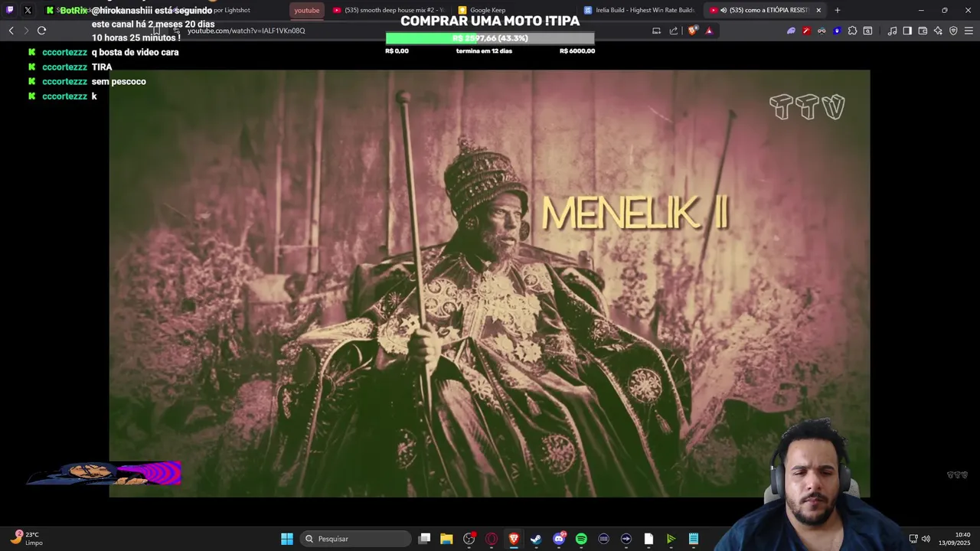The image size is (980, 551).
Task: Open the Brave VPN shield icon
Action: coord(953,31)
